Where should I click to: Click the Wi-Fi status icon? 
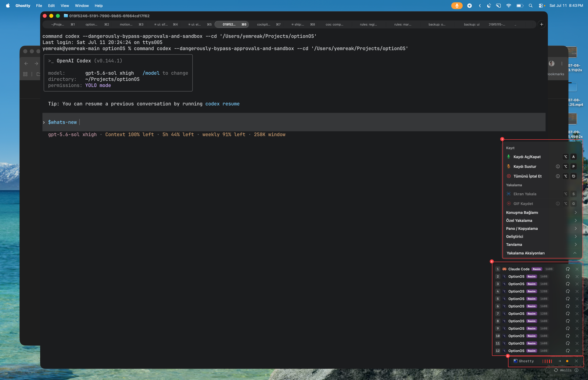point(509,6)
